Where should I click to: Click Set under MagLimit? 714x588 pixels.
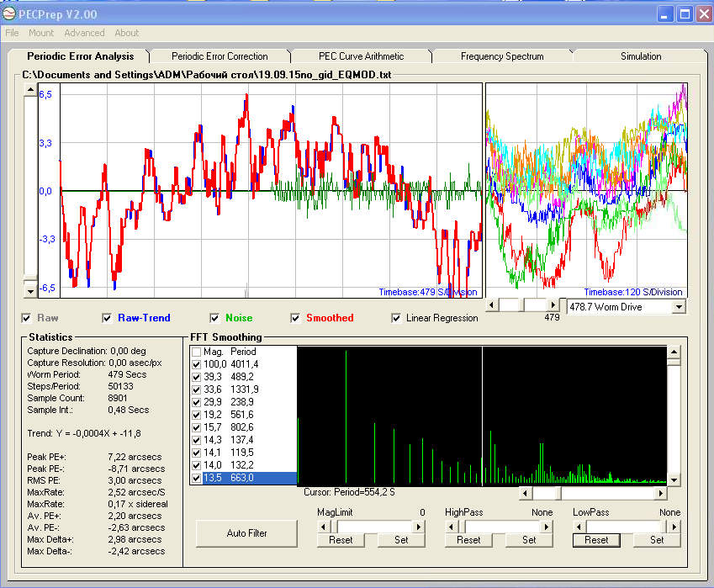coord(401,540)
